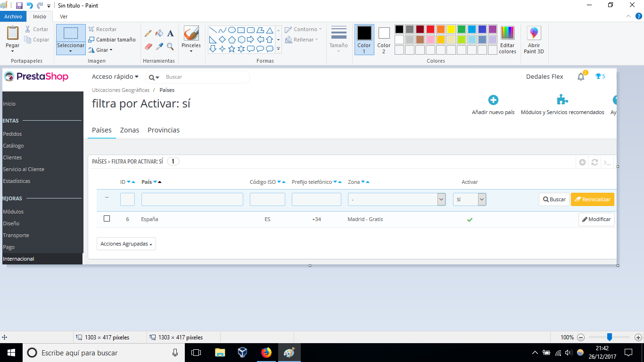This screenshot has width=644, height=362.
Task: Open VirtualBox from the taskbar
Action: click(x=243, y=353)
